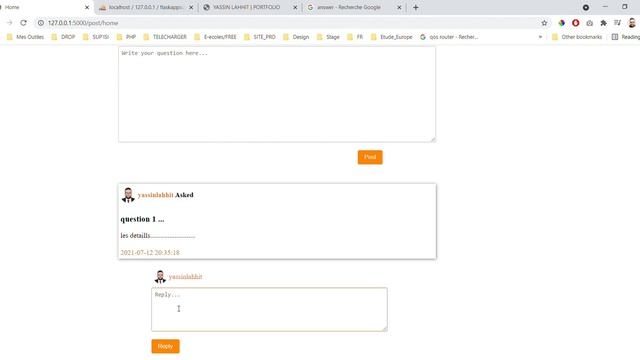Click the orange Post button
The height and width of the screenshot is (360, 640).
coord(370,157)
